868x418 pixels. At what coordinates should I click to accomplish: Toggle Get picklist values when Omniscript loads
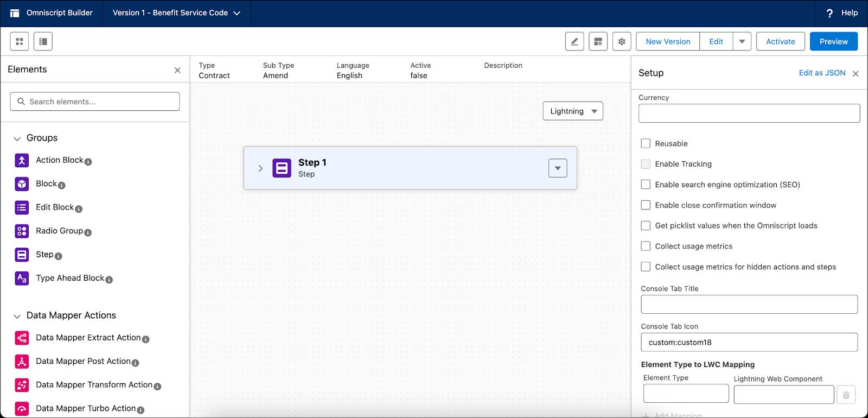646,226
